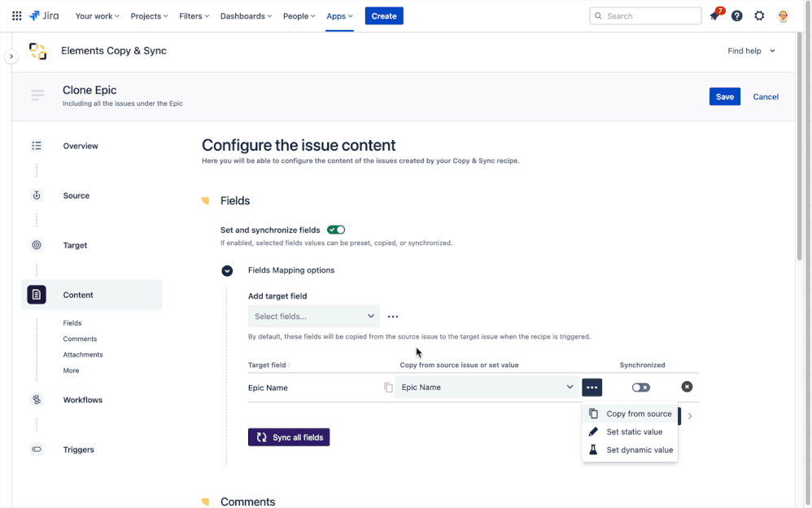
Task: Jump to Attachments subsection
Action: (x=83, y=355)
